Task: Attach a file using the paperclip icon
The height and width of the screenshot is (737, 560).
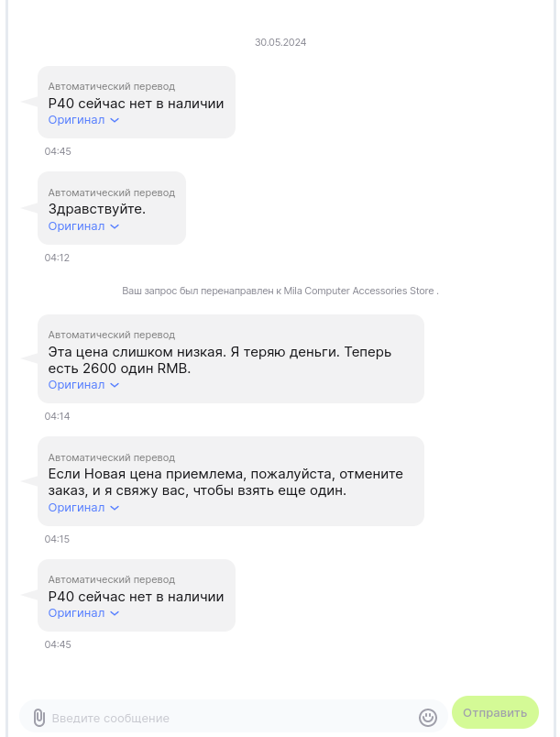Action: pyautogui.click(x=38, y=717)
